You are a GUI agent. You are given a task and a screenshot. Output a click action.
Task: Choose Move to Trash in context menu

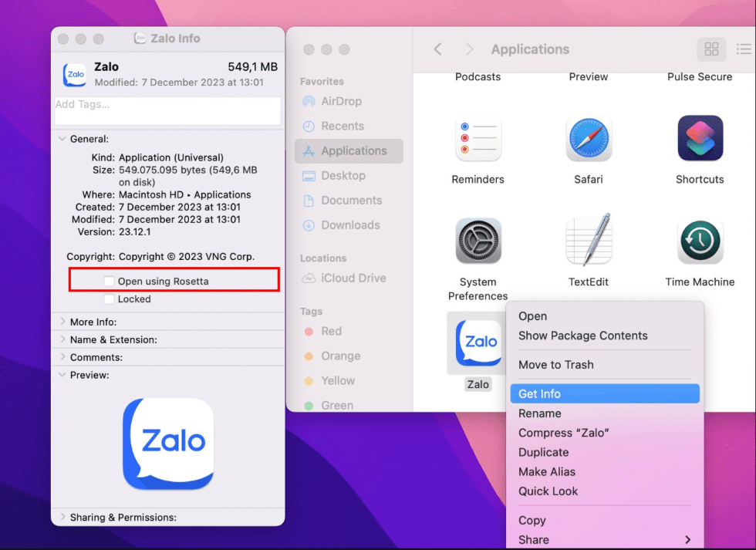coord(556,365)
